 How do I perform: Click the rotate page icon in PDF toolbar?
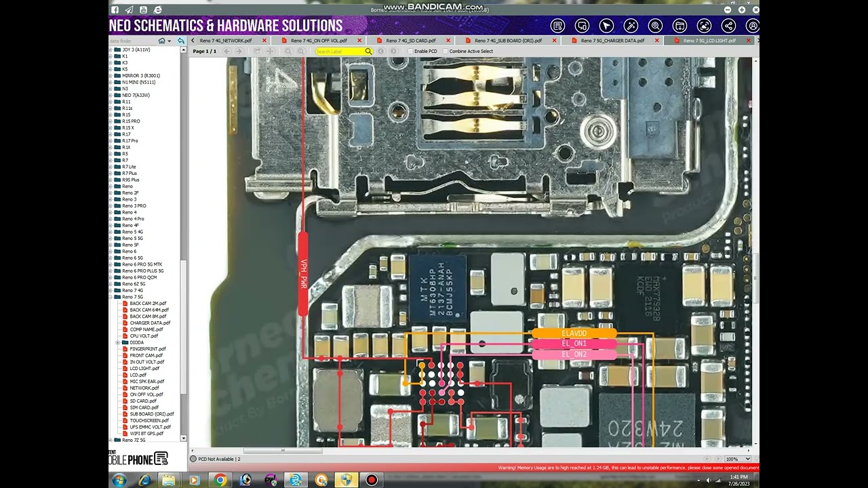[258, 52]
